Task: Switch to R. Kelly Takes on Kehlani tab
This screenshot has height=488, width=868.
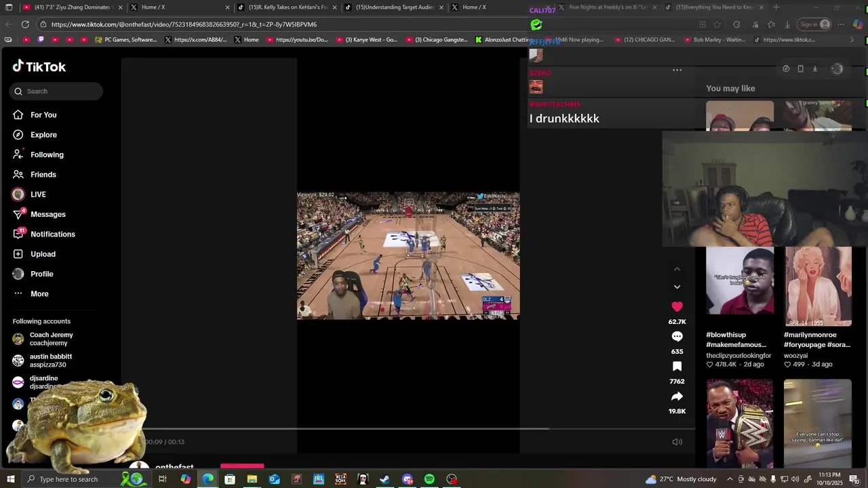Action: [287, 7]
